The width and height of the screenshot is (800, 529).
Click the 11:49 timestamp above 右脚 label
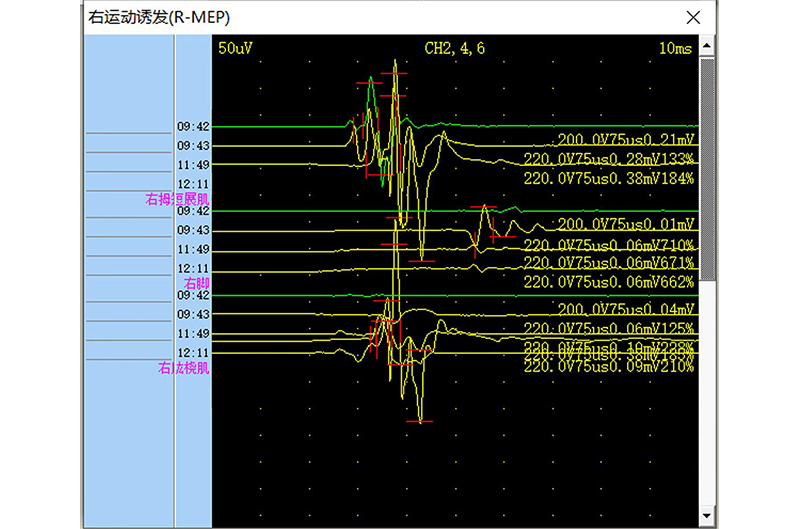193,249
